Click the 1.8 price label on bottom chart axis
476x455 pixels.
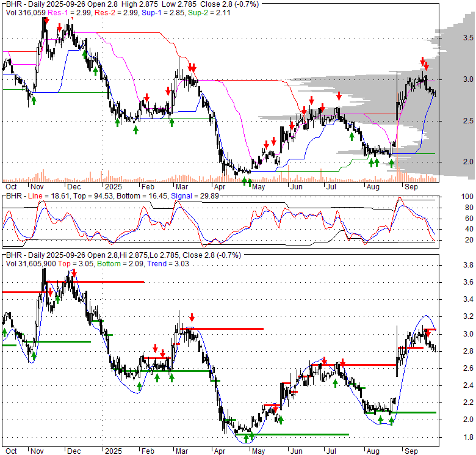click(468, 437)
